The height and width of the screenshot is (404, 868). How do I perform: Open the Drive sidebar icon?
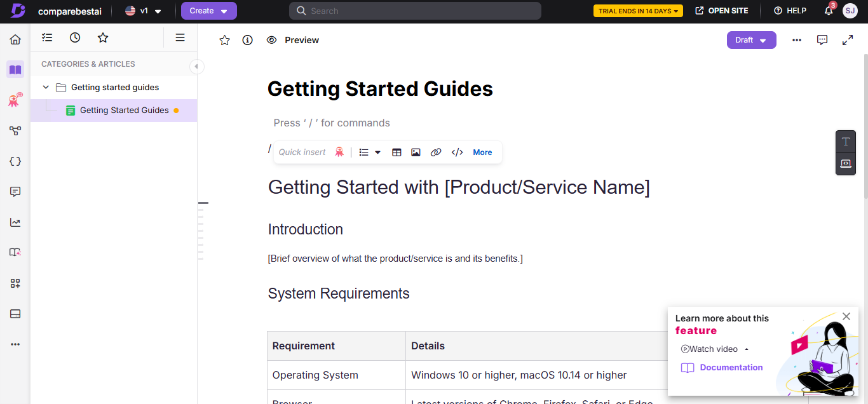(x=15, y=314)
